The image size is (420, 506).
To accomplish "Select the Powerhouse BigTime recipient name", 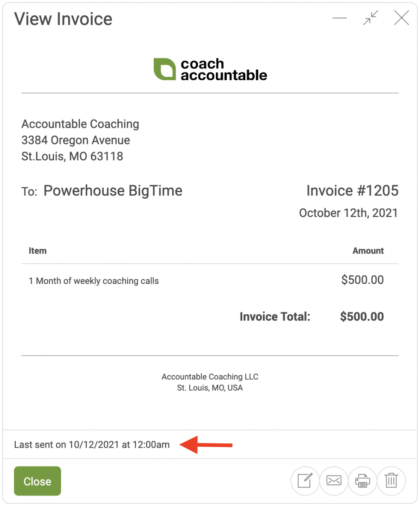I will click(x=113, y=191).
